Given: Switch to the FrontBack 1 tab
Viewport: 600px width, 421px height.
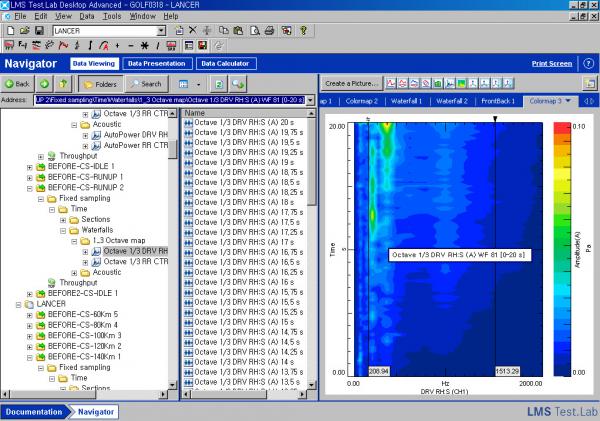Looking at the screenshot, I should (x=498, y=101).
